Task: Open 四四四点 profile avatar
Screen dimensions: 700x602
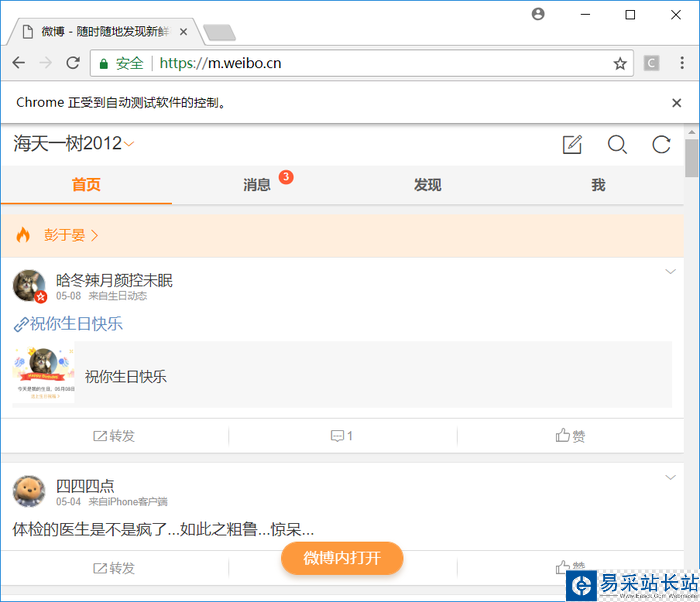Action: (29, 491)
